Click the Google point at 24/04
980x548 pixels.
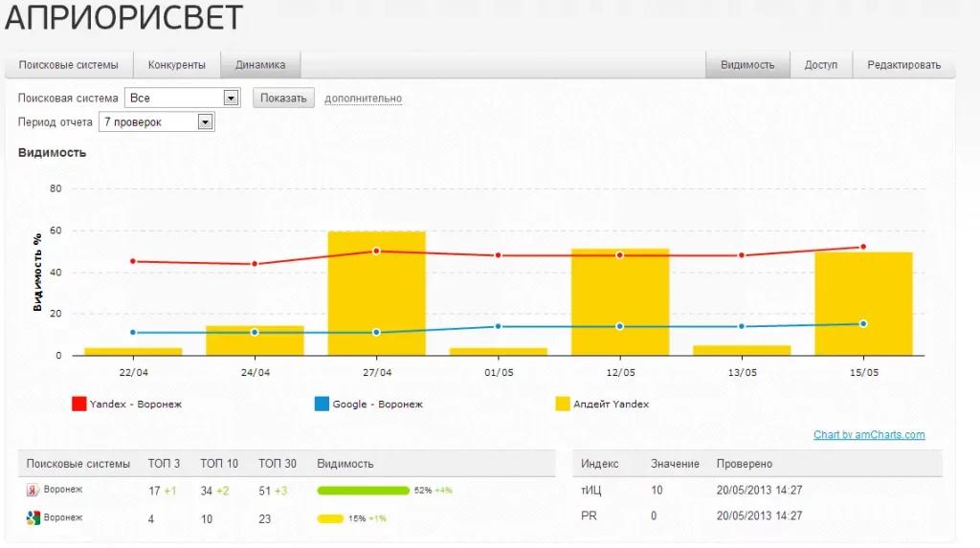coord(255,333)
